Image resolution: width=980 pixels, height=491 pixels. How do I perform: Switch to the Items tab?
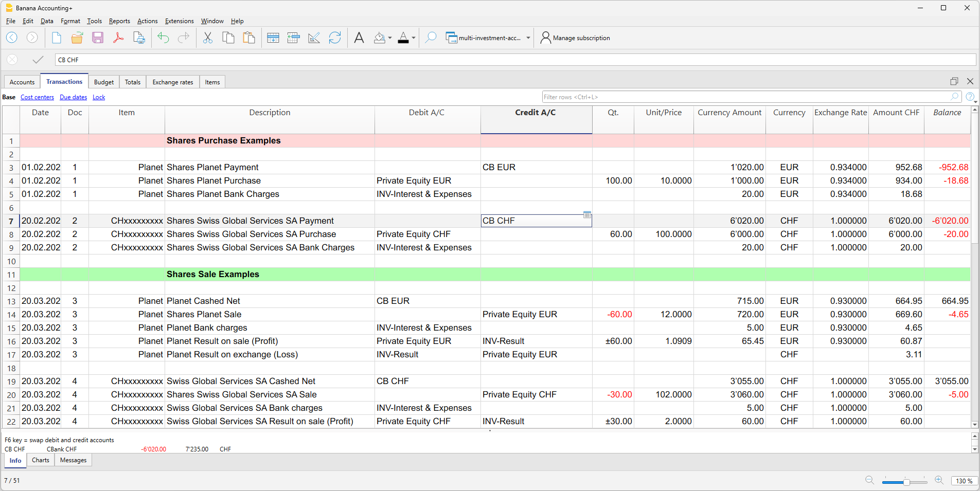click(x=212, y=82)
